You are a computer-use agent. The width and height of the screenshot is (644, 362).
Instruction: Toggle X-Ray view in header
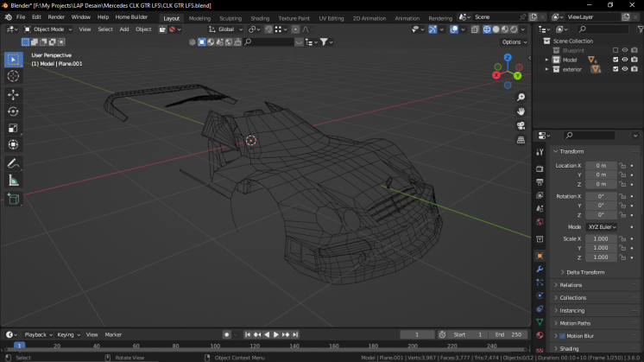pyautogui.click(x=475, y=29)
